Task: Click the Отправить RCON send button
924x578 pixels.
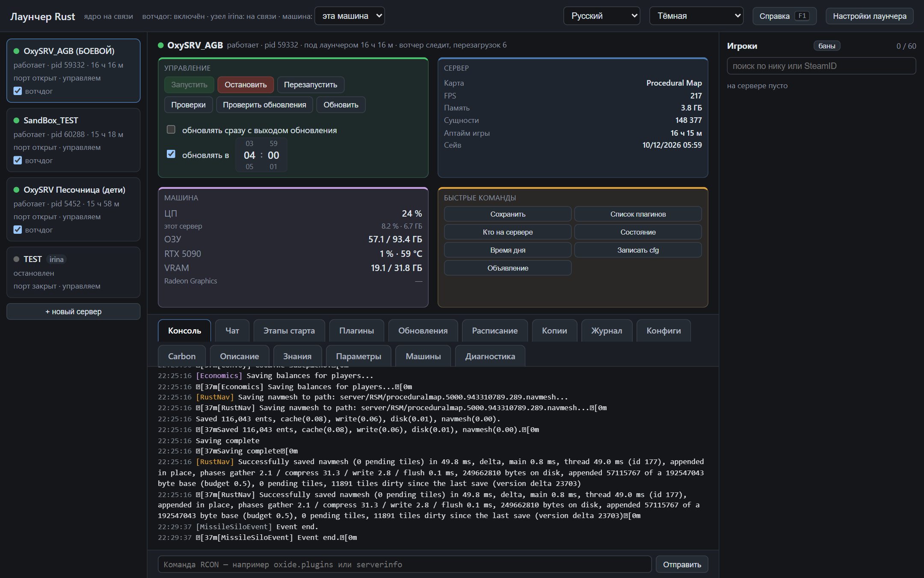Action: pos(682,564)
